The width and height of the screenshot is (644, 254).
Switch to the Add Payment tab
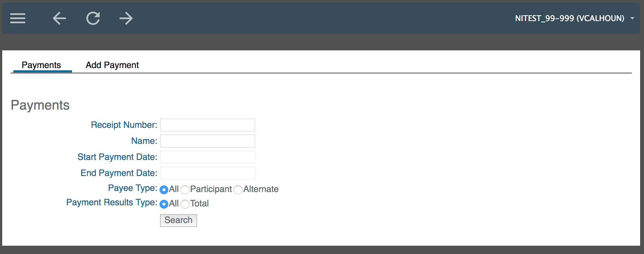pyautogui.click(x=112, y=65)
